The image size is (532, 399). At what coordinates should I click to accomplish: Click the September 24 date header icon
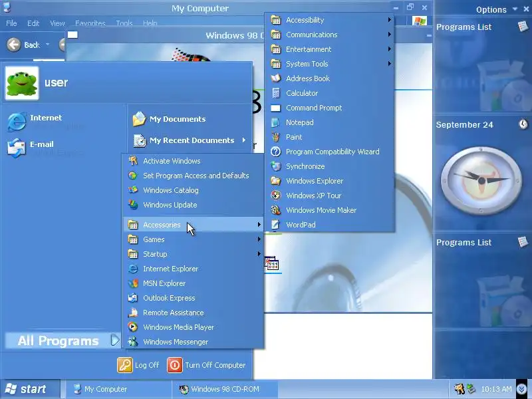(523, 124)
